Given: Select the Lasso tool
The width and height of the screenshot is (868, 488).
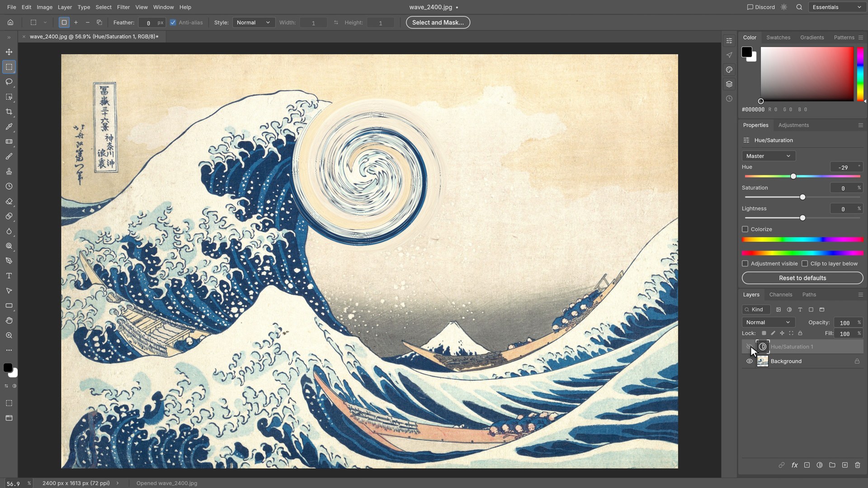Looking at the screenshot, I should [x=9, y=82].
